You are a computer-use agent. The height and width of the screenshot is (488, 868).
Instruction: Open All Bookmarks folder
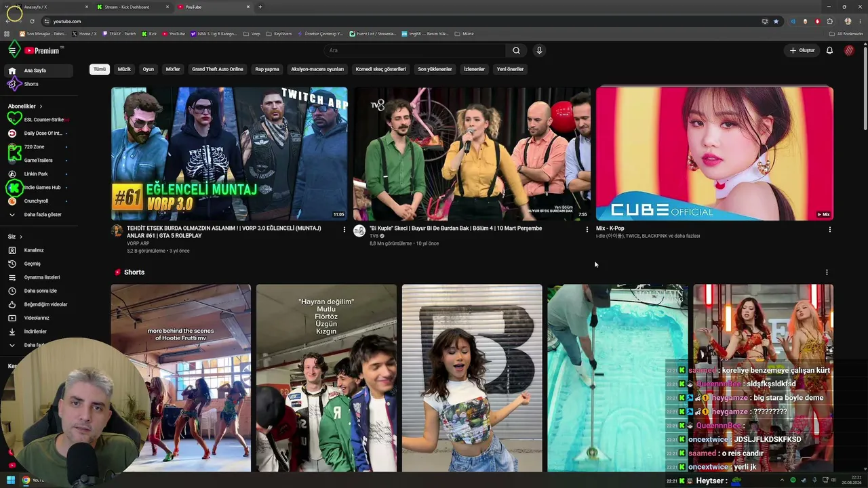[847, 34]
